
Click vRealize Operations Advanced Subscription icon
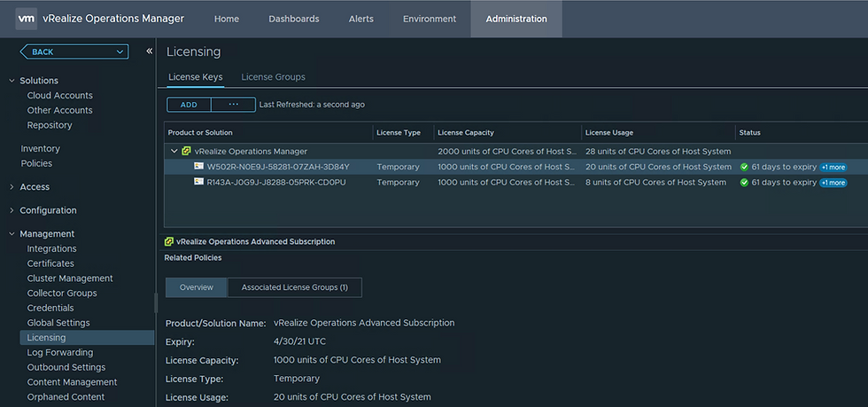[x=169, y=242]
